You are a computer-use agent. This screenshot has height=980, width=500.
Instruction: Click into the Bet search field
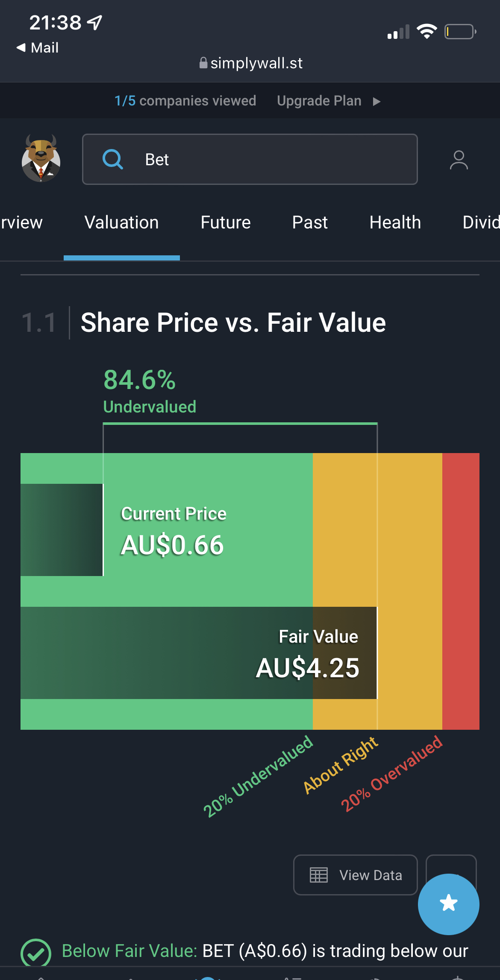click(x=250, y=159)
